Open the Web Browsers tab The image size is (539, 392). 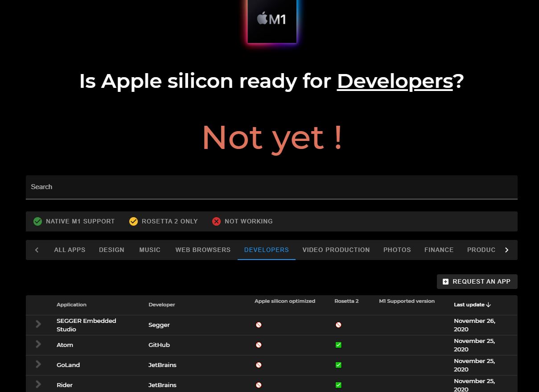(203, 250)
